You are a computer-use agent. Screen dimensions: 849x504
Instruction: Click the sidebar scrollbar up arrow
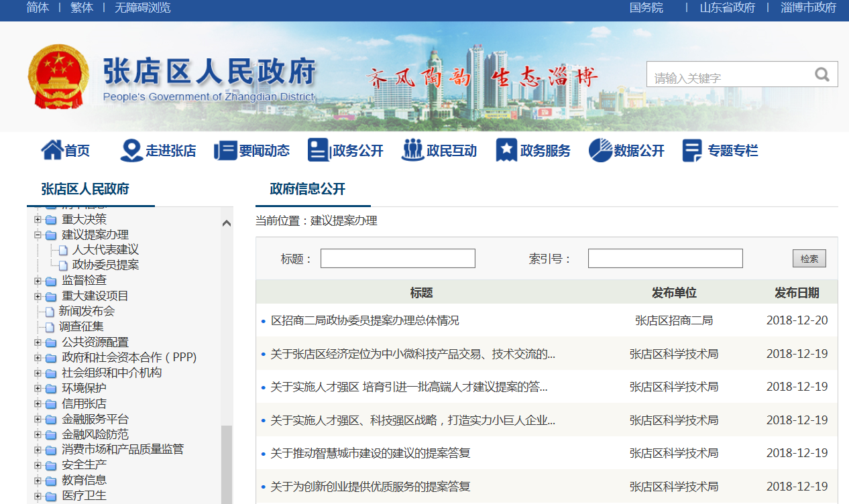[x=227, y=224]
